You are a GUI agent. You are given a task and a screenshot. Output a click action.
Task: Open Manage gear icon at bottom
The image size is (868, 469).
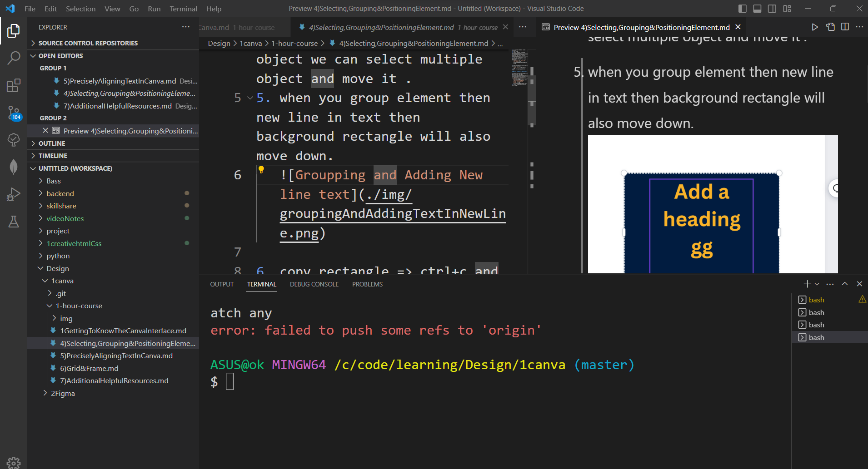coord(14,462)
